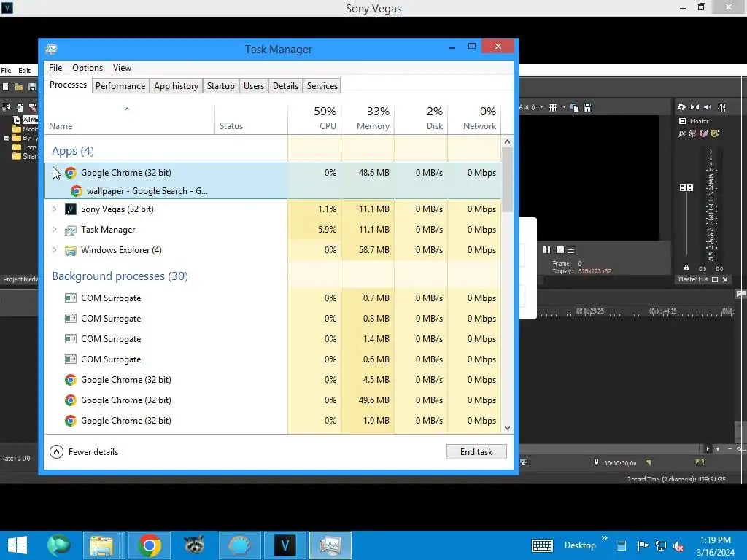Viewport: 747px width, 560px height.
Task: Click Master FX icon in Vegas mixer
Action: coord(682,134)
